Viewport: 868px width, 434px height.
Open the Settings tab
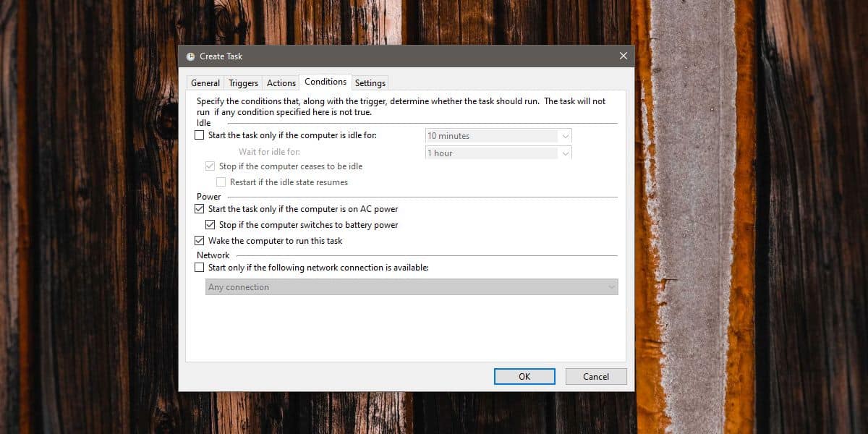pos(370,82)
